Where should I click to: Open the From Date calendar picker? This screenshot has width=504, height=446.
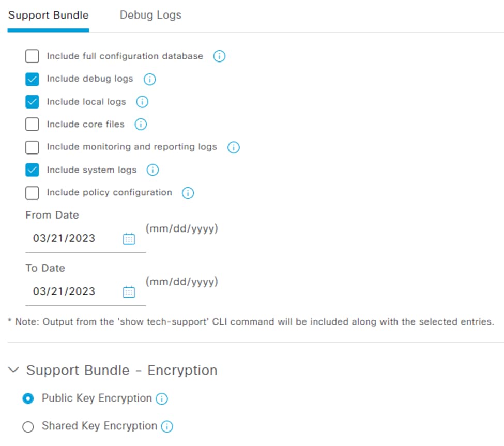pyautogui.click(x=129, y=239)
